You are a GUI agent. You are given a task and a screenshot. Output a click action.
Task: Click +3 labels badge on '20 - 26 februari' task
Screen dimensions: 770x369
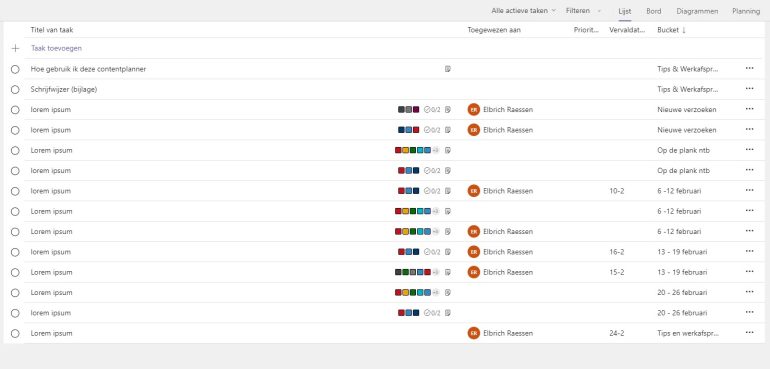click(435, 292)
